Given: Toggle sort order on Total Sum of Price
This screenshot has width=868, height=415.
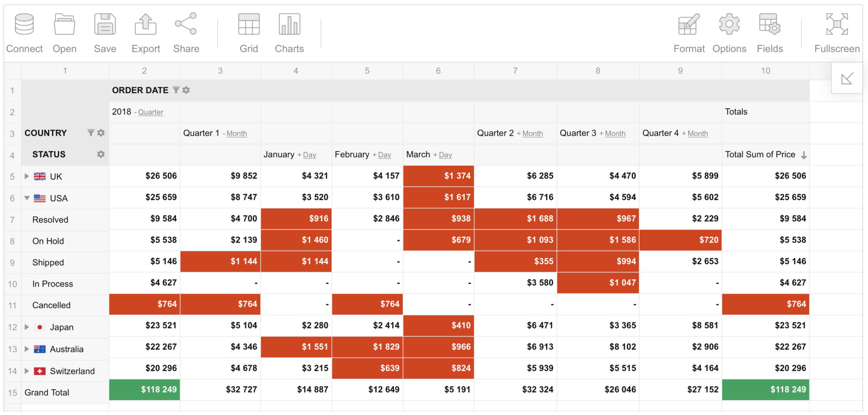Looking at the screenshot, I should pyautogui.click(x=804, y=155).
